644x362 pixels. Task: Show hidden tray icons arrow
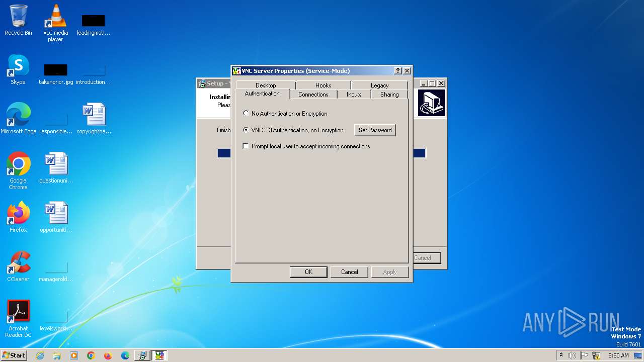click(561, 355)
